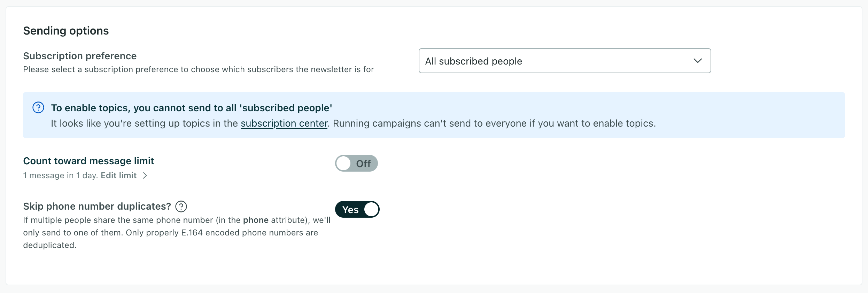Click the circled question mark info icon
The width and height of the screenshot is (868, 293).
tap(38, 108)
